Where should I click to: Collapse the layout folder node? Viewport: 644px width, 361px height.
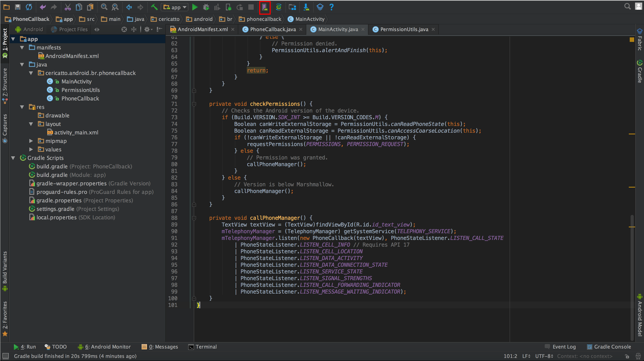(31, 124)
